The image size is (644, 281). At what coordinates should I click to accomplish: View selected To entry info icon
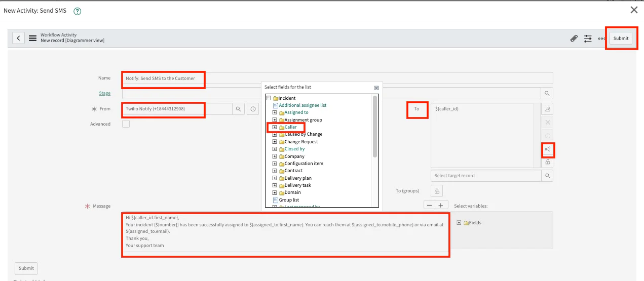pos(547,136)
